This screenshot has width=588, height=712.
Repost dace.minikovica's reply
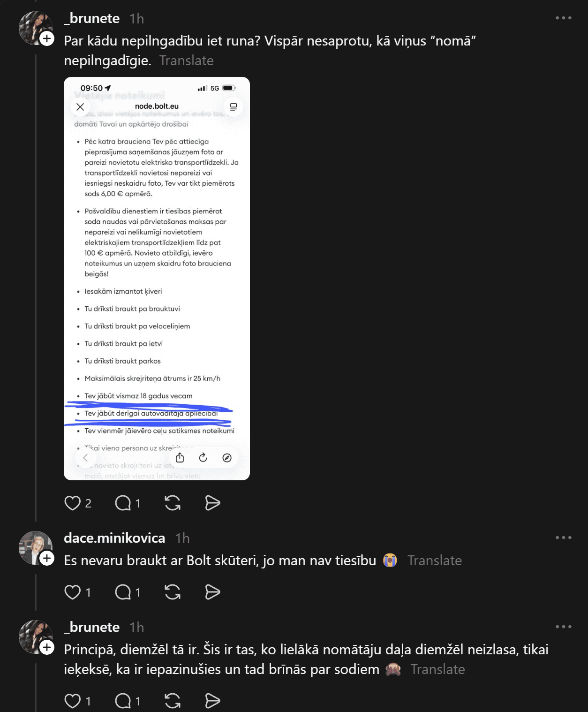[173, 592]
